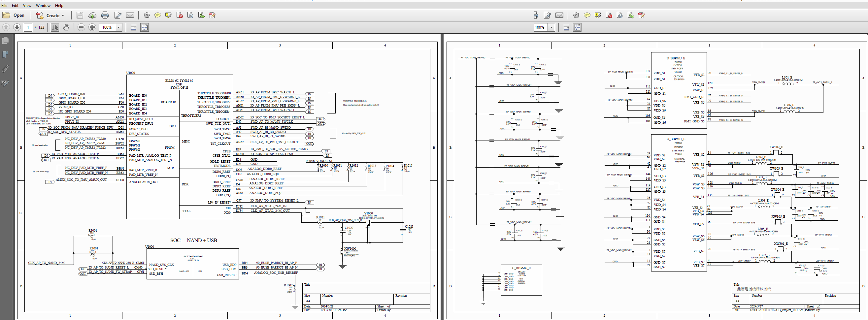868x320 pixels.
Task: Expand the Create dropdown arrow
Action: 63,16
